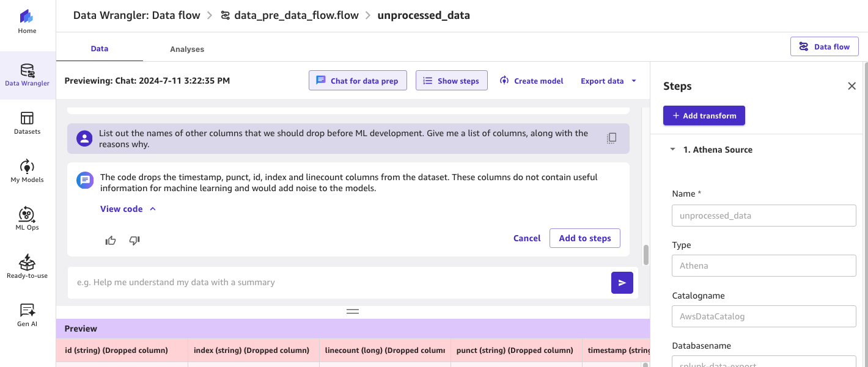This screenshot has width=868, height=367.
Task: Select the Ready-to-use models icon
Action: point(27,266)
